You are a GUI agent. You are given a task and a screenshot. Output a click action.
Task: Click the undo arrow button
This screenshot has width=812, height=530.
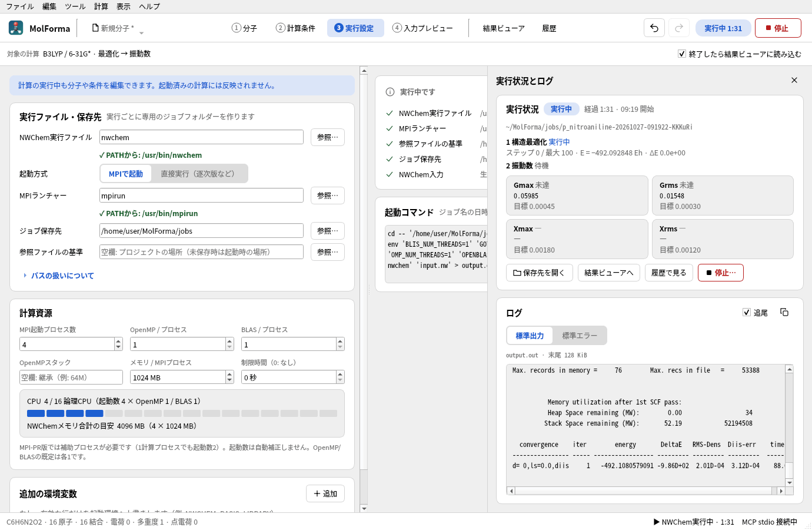[x=654, y=28]
